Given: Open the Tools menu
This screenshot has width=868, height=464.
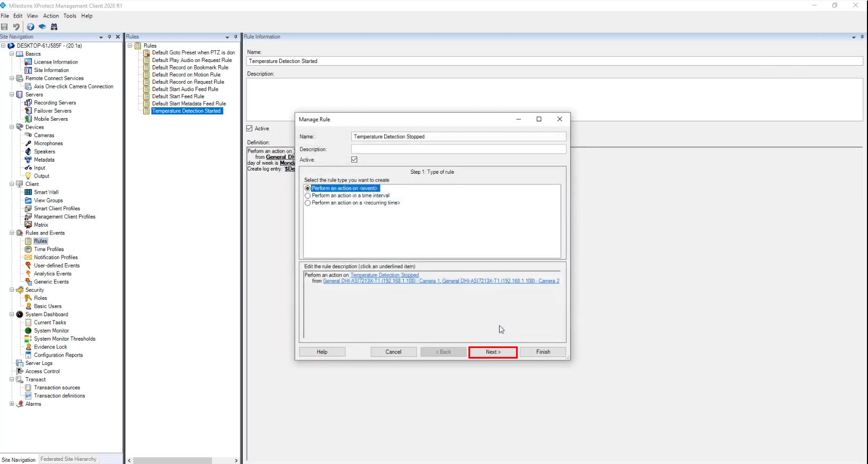Looking at the screenshot, I should click(x=70, y=16).
